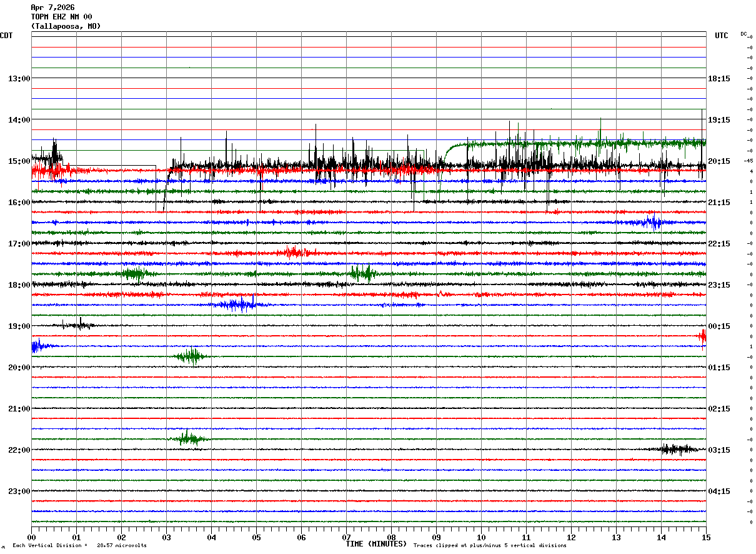Viewport: 756px width, 554px height.
Task: Click minute 07 tick on bottom axis
Action: (x=346, y=537)
